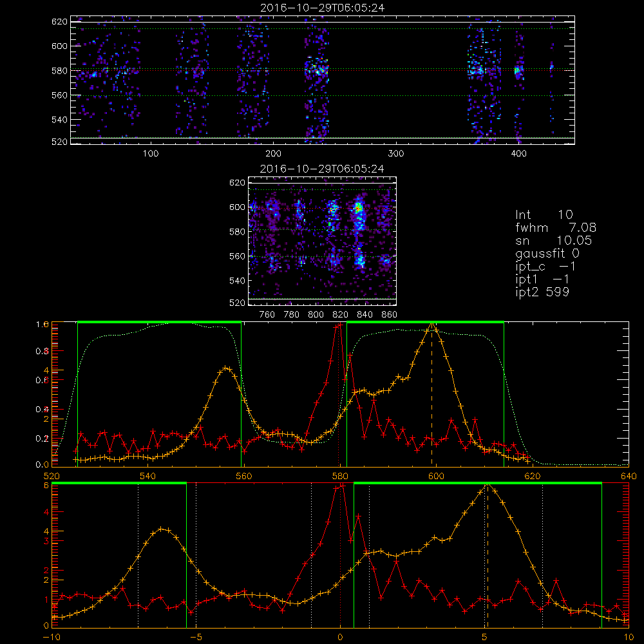Screen dimensions: 644x644
Task: Click x-axis label -5 of the bottom plot
Action: pyautogui.click(x=196, y=638)
